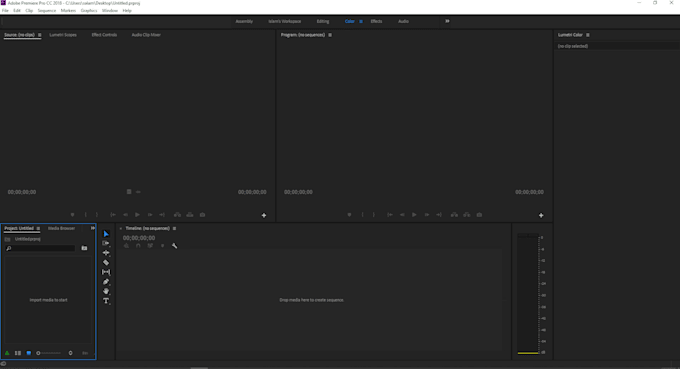Adjust the project thumbnail zoom slider
This screenshot has height=369, width=680.
[49, 353]
